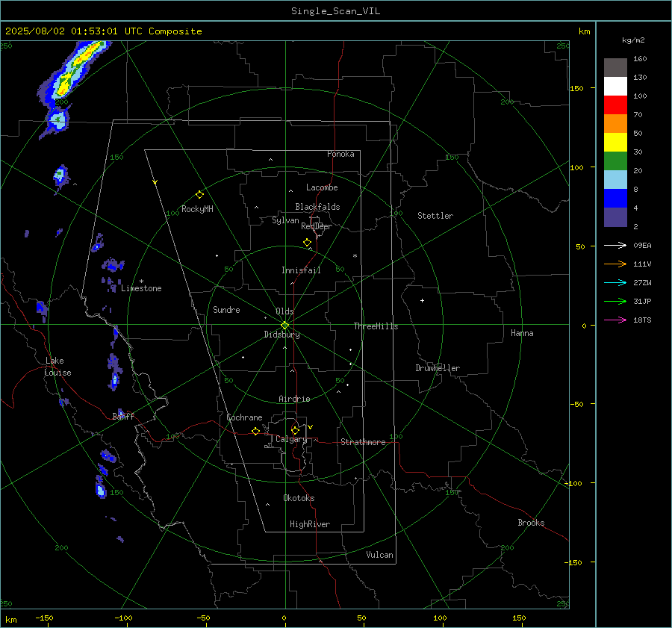Click the 160 value on the color scale
672x628 pixels.
[640, 59]
